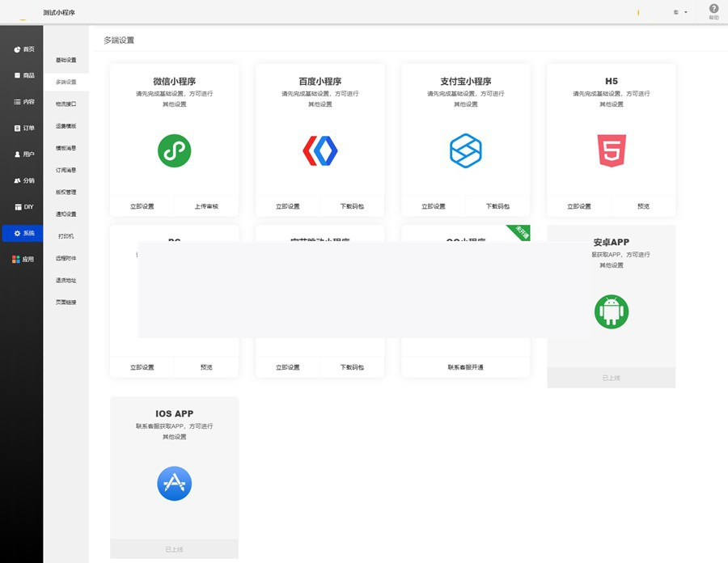Click the Baidu mini program logo
This screenshot has height=563, width=728.
pos(320,150)
